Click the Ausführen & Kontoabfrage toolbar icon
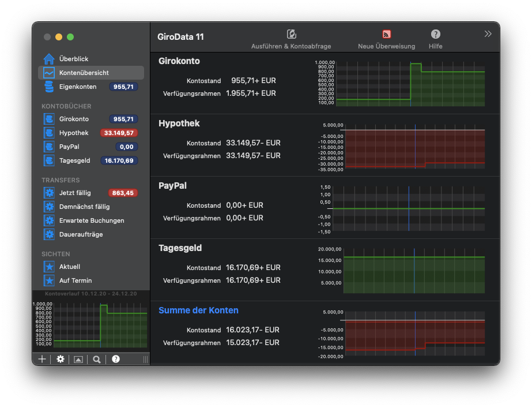The image size is (532, 408). [292, 35]
